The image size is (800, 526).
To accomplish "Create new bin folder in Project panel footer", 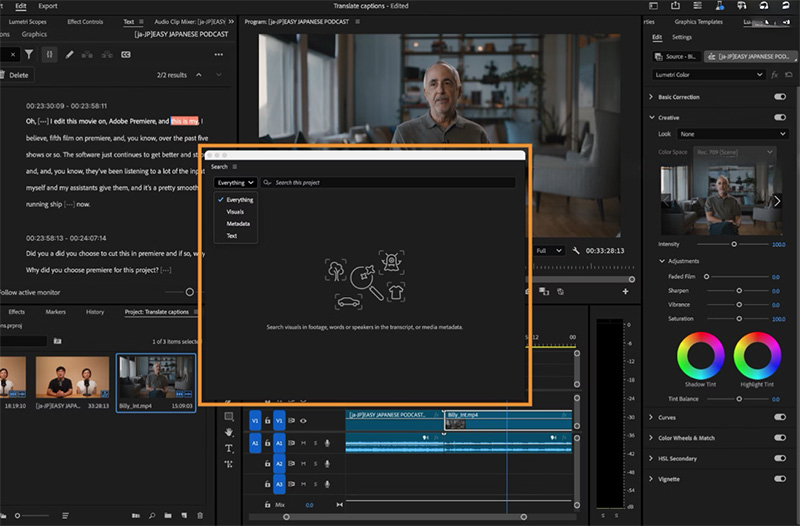I will coord(168,515).
